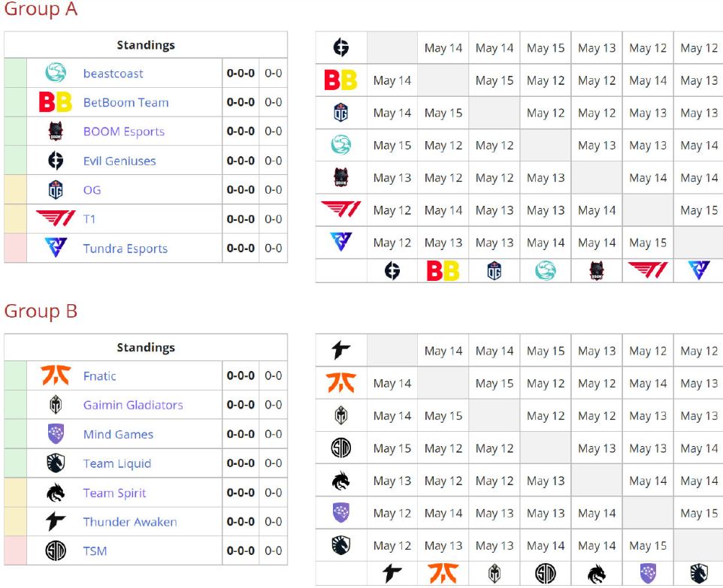Click Tundra Esports logo in Group A standings
The image size is (723, 588).
[x=56, y=248]
